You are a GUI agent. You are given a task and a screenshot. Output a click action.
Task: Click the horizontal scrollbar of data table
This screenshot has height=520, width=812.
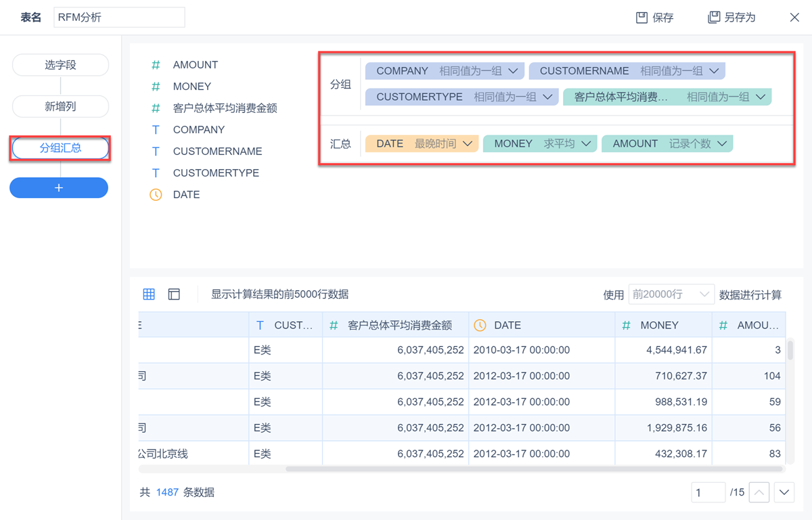point(534,469)
